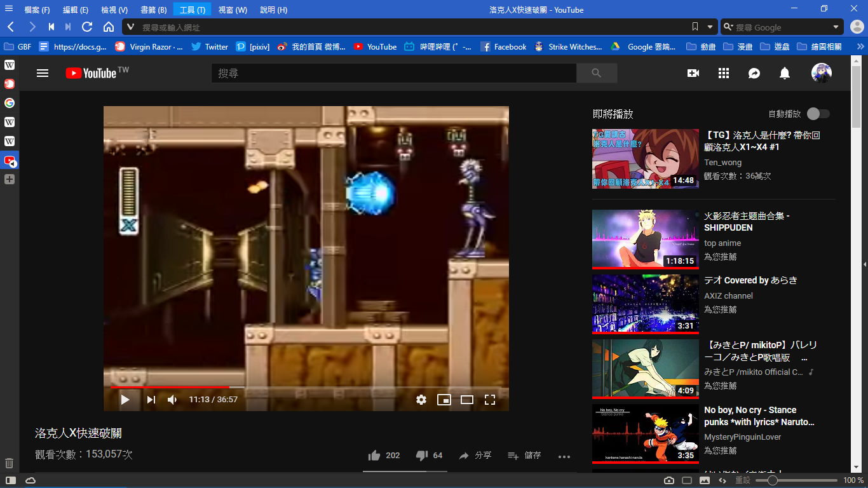Pick a search engine via magnifier icon
Viewport: 868px width, 488px height.
click(729, 27)
